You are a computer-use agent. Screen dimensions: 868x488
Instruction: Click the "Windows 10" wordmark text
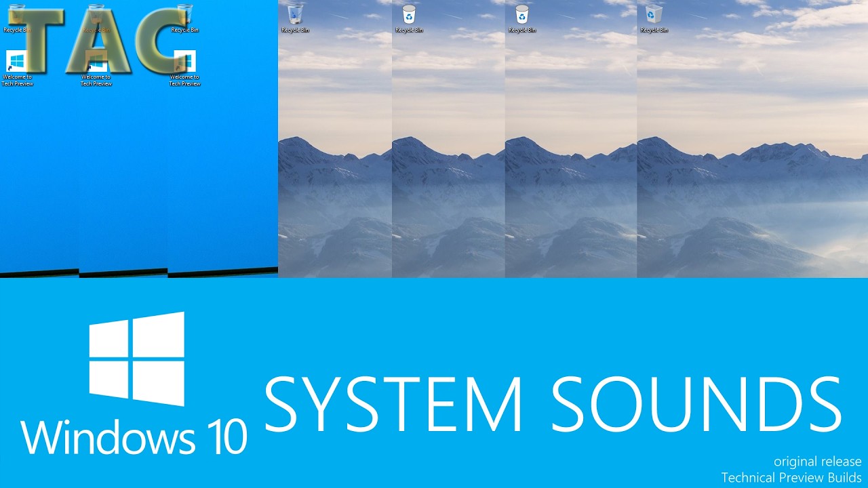click(134, 436)
